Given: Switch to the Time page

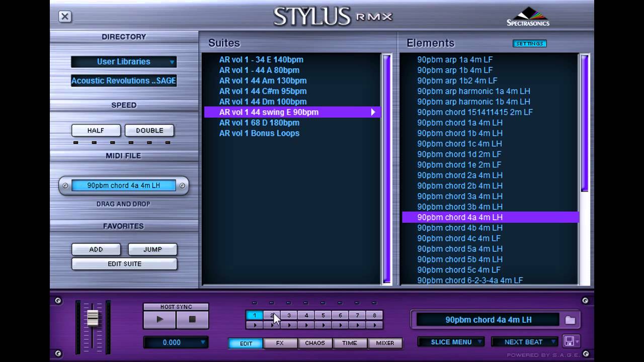Looking at the screenshot, I should 350,343.
